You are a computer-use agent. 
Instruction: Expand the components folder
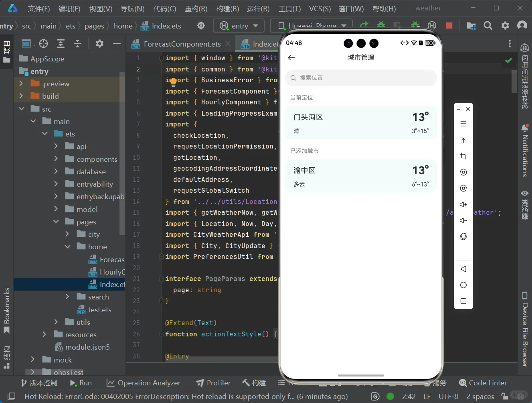[56, 159]
